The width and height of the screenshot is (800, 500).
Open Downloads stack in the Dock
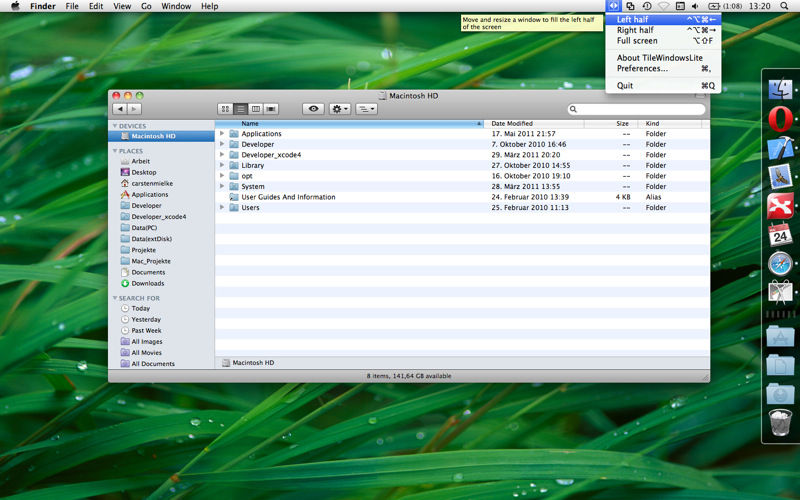[780, 393]
